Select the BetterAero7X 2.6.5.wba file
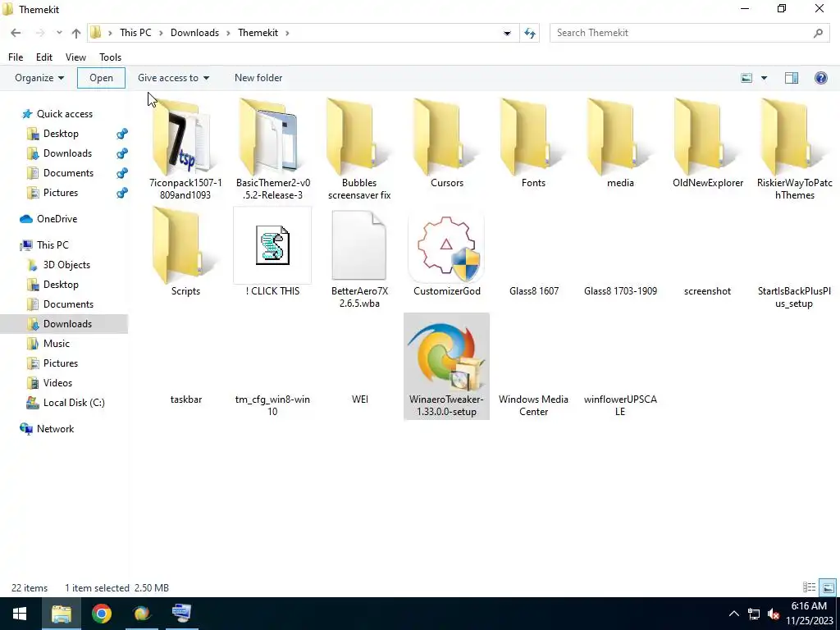Screen dimensions: 840x630 click(x=359, y=258)
